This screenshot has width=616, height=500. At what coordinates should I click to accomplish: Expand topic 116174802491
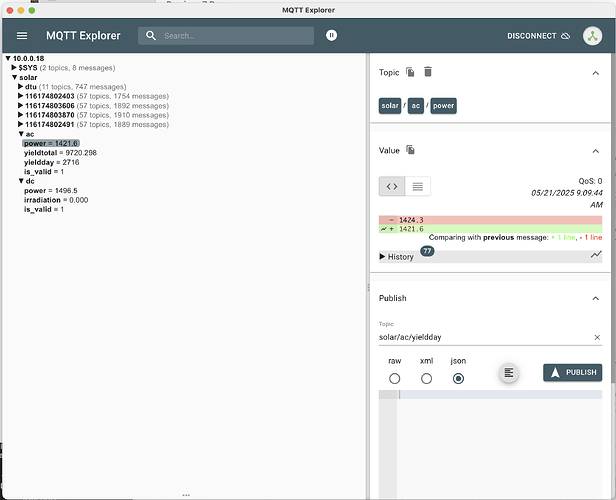(20, 125)
